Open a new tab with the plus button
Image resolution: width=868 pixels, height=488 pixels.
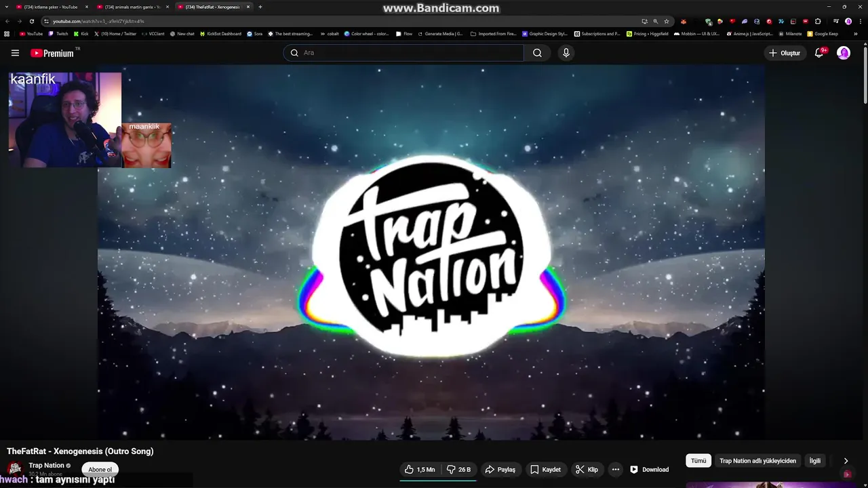260,7
